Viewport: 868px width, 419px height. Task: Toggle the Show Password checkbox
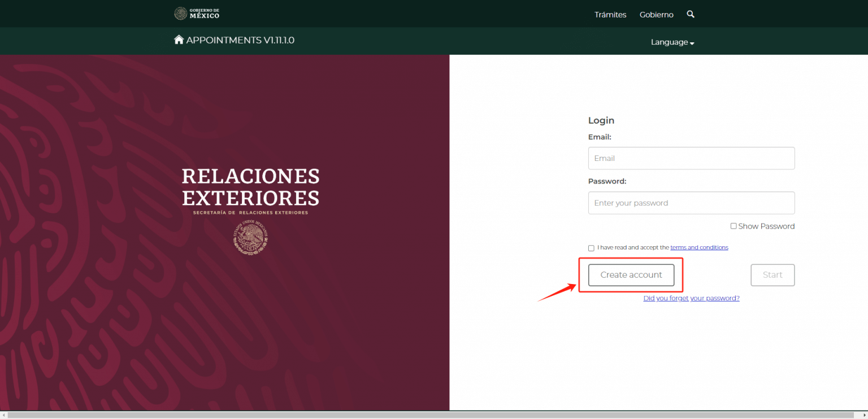(734, 226)
